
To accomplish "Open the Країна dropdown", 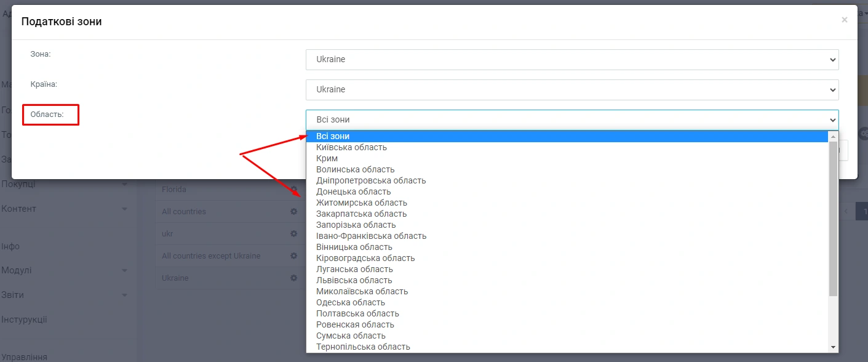I will (571, 89).
